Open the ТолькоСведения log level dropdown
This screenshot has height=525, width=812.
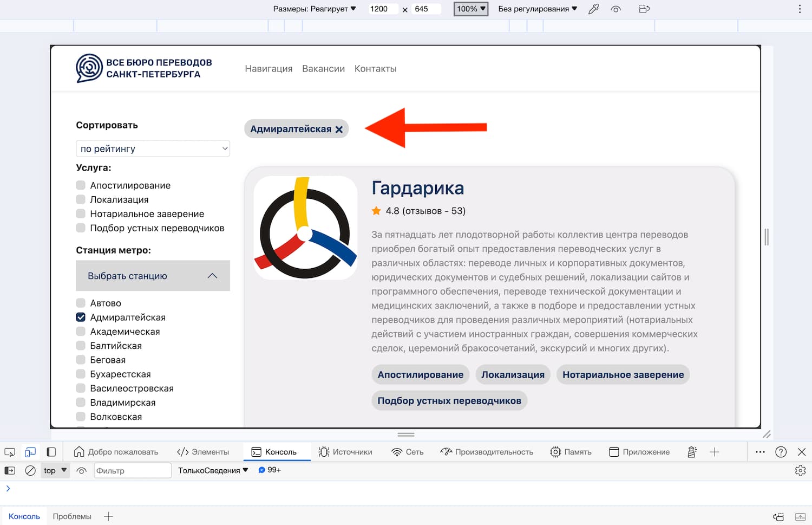[213, 470]
